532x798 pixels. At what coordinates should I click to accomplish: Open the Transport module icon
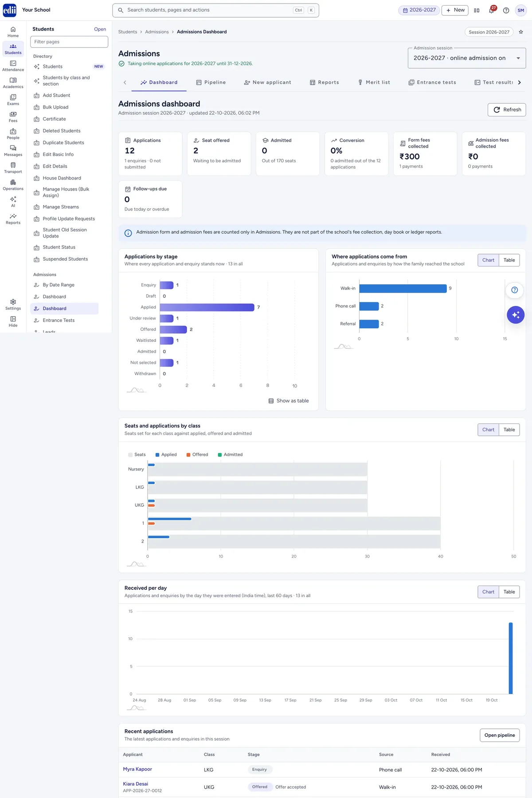13,168
